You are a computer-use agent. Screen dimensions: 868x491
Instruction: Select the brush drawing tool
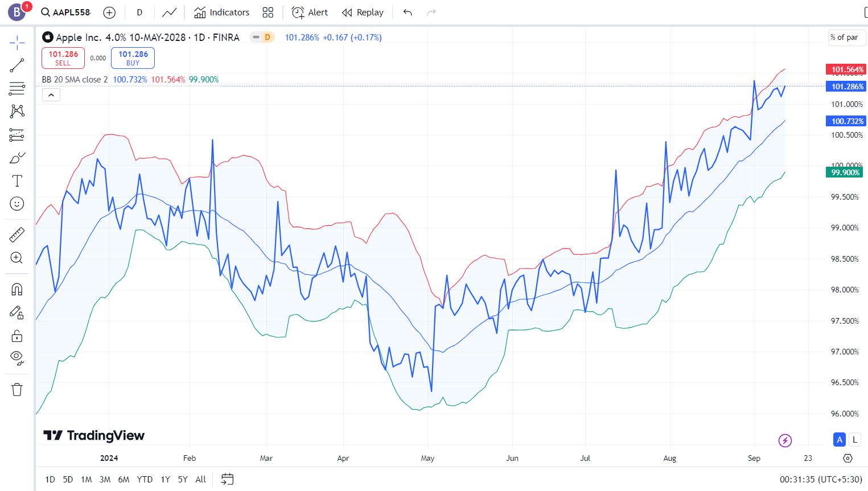17,158
